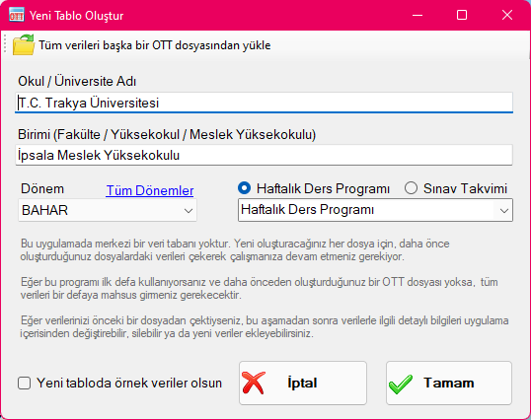Image resolution: width=531 pixels, height=420 pixels.
Task: Click the Okul / Üniversite Adı field
Action: [264, 103]
